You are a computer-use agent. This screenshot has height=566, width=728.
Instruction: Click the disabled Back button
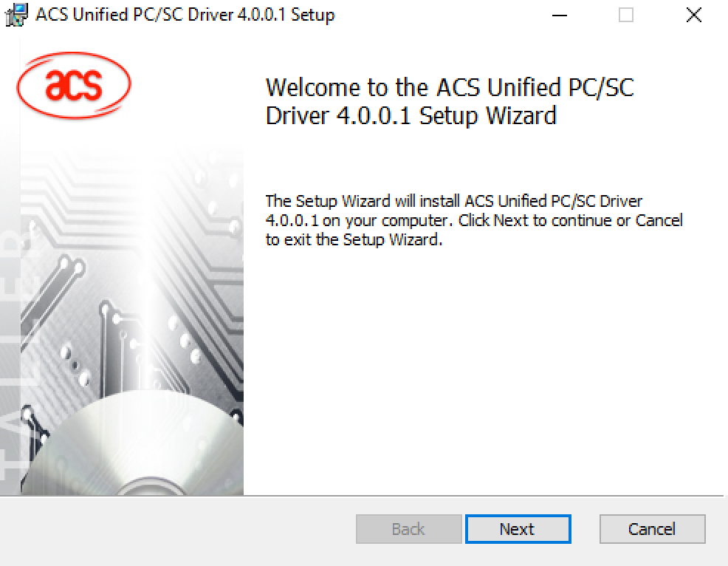pos(408,529)
